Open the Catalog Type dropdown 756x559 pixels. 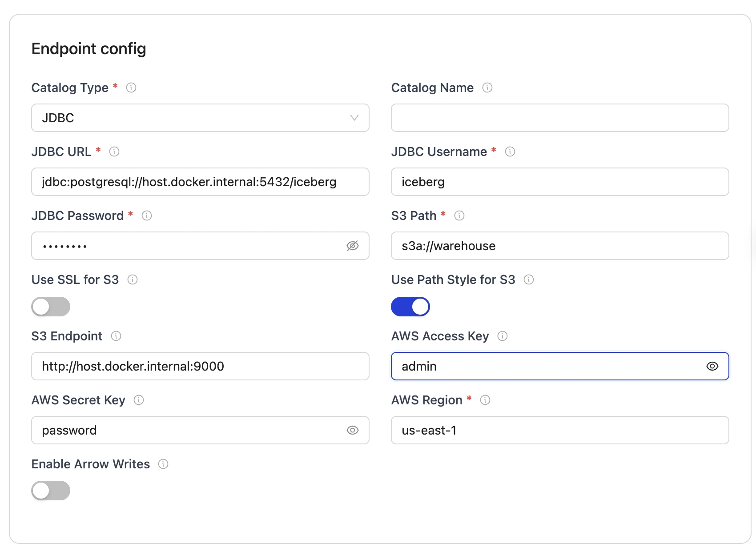click(x=200, y=118)
